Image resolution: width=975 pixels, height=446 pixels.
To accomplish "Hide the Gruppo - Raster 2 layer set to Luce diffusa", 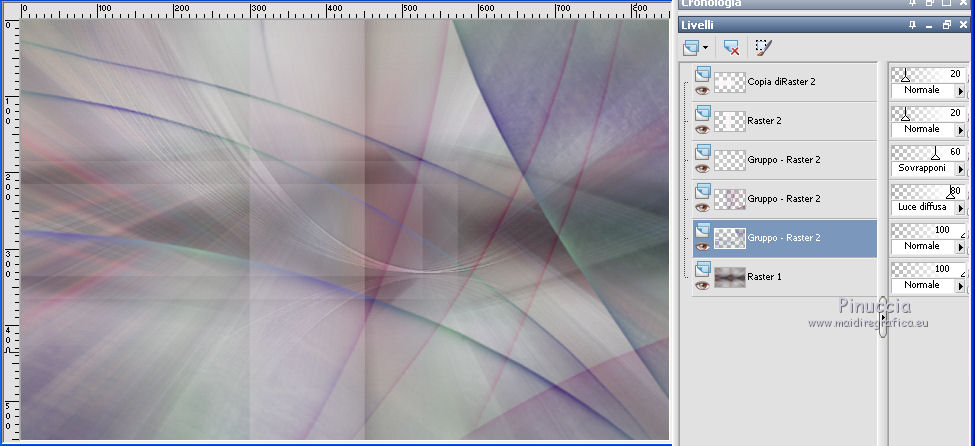I will 703,207.
